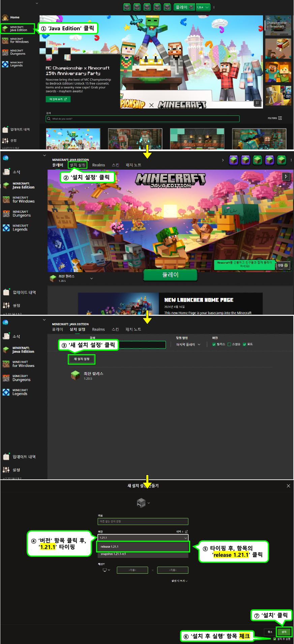294x644 pixels.
Task: Open the MC Championship thumbnail in the right column
Action: 278,25
